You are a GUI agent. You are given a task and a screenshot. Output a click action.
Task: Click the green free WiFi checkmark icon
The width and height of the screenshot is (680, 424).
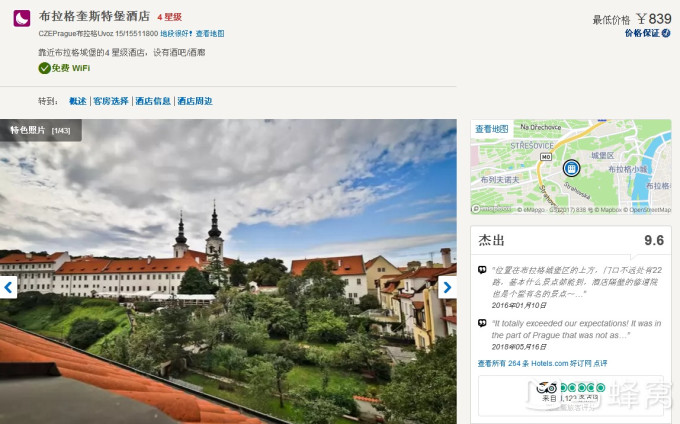tap(44, 68)
